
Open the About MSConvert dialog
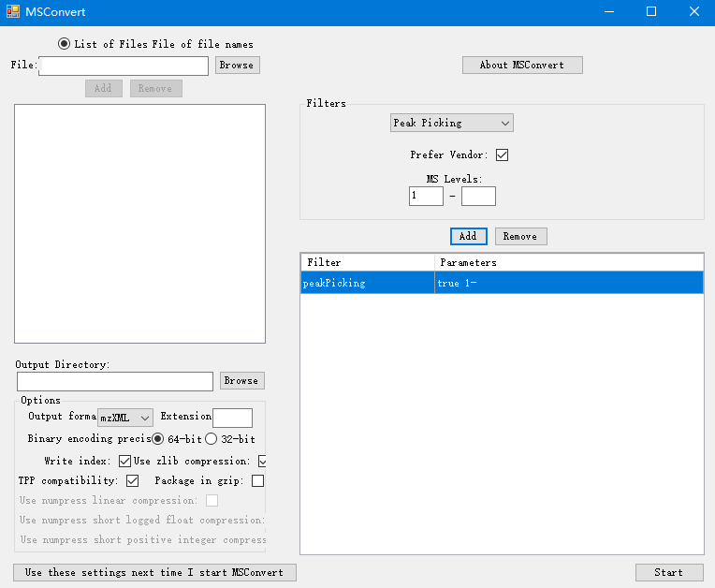coord(521,66)
